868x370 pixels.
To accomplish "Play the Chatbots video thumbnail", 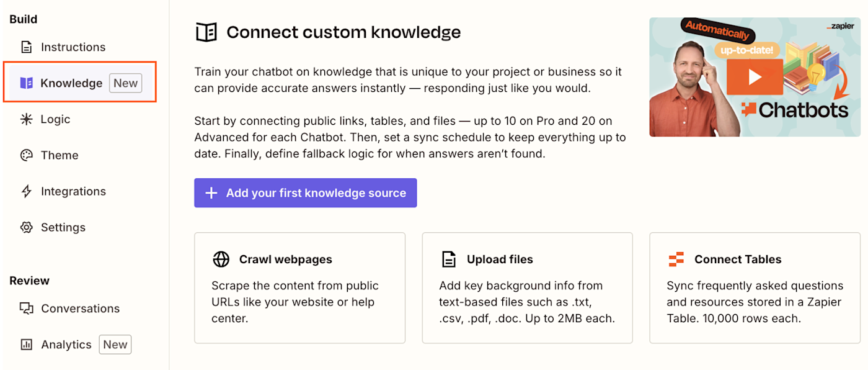I will pos(755,77).
